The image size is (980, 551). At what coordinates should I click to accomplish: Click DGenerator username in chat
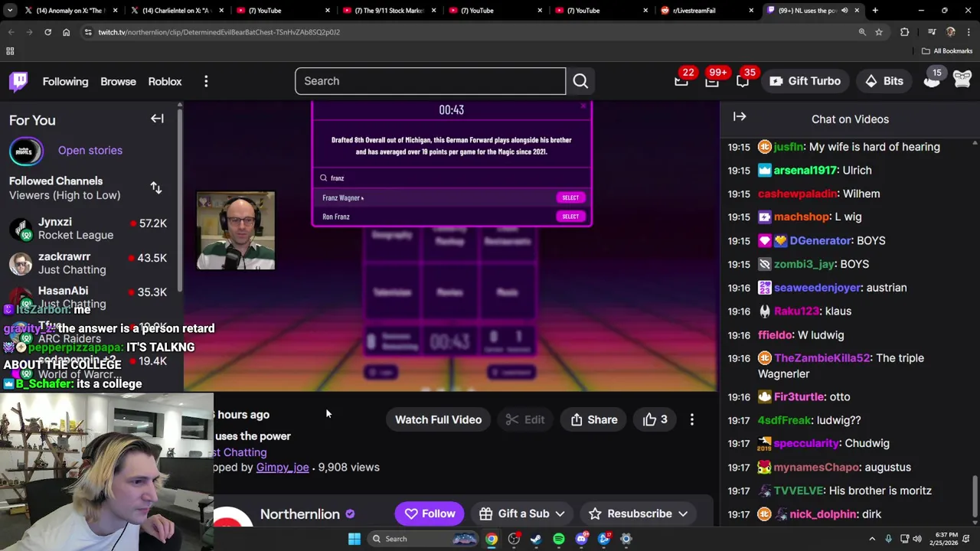pos(820,240)
